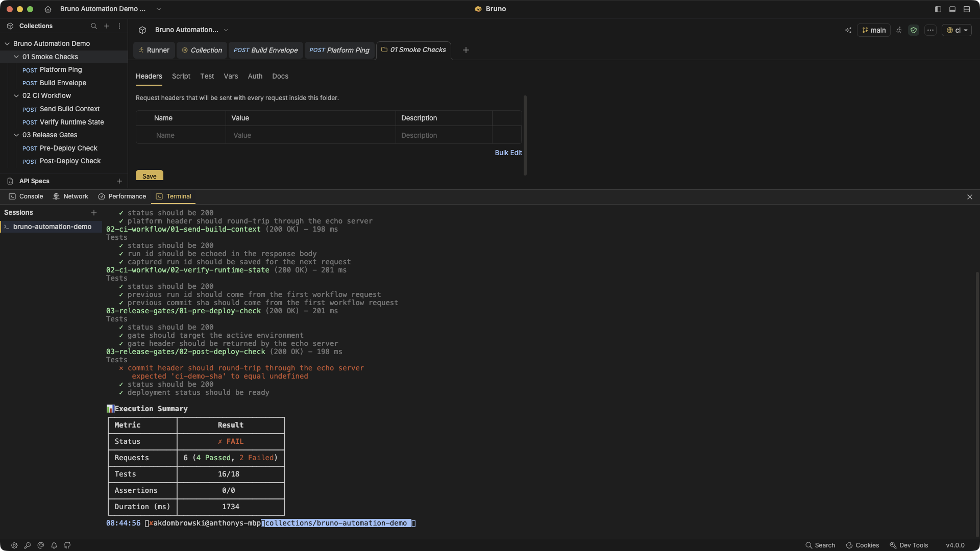980x551 pixels.
Task: Close the bottom devtools panel
Action: coord(970,197)
